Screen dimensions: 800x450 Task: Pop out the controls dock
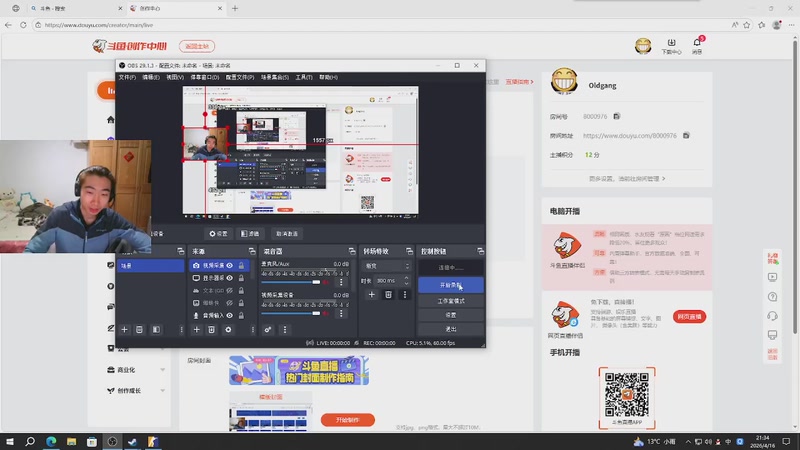coord(480,251)
